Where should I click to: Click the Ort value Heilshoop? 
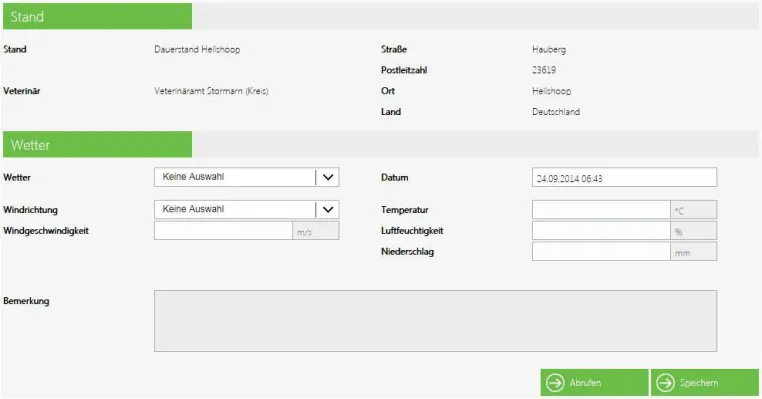point(551,91)
